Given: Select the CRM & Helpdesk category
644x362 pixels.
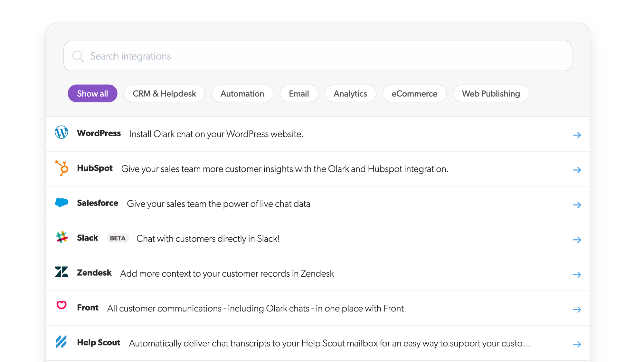Looking at the screenshot, I should click(164, 93).
